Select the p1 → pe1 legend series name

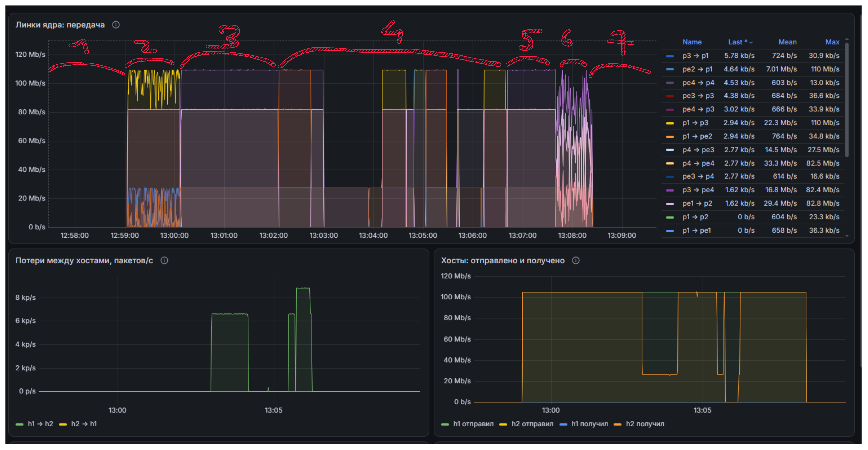[697, 230]
